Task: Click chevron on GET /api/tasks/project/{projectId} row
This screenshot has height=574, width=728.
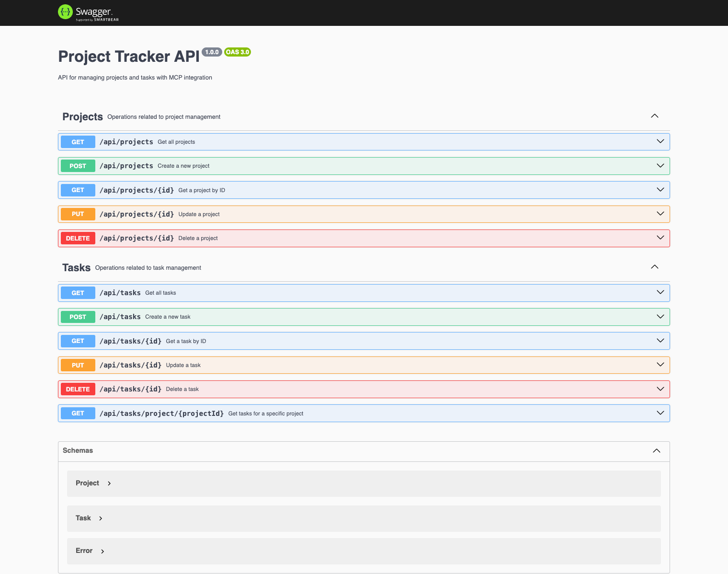Action: [660, 413]
